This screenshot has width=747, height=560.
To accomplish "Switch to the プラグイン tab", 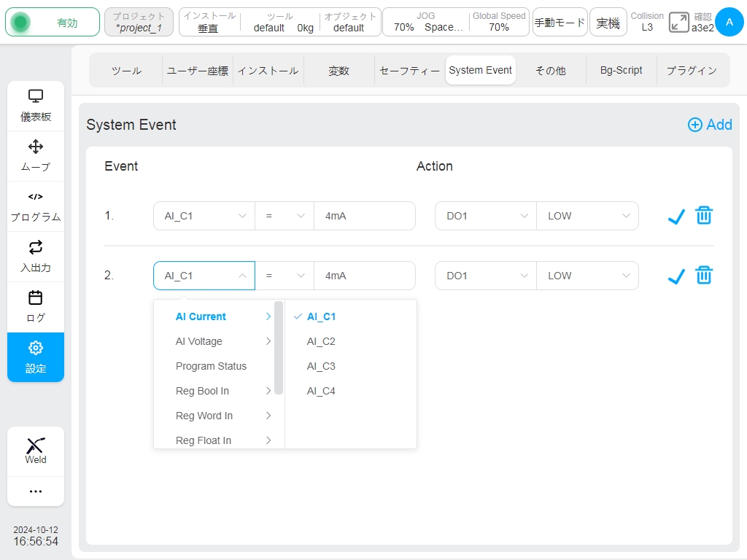I will (692, 71).
